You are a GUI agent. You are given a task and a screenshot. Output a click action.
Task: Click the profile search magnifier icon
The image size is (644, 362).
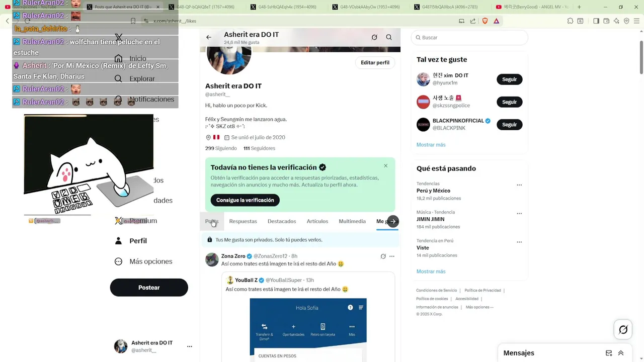tap(389, 37)
